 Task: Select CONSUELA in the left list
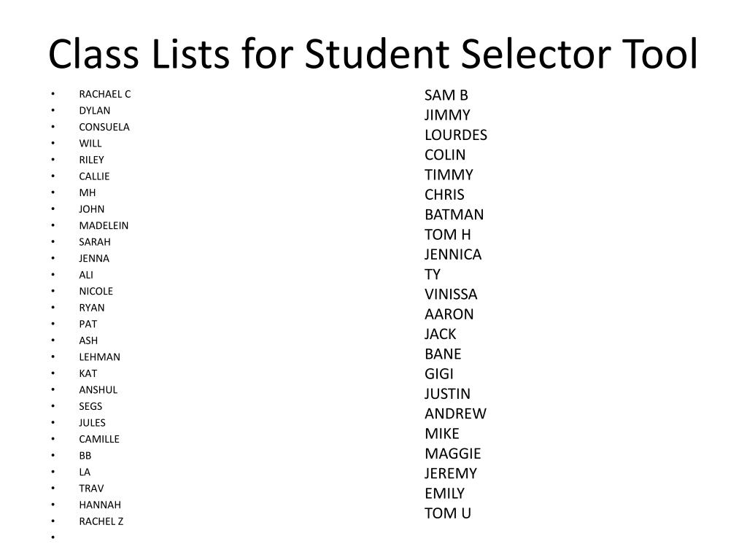coord(104,127)
